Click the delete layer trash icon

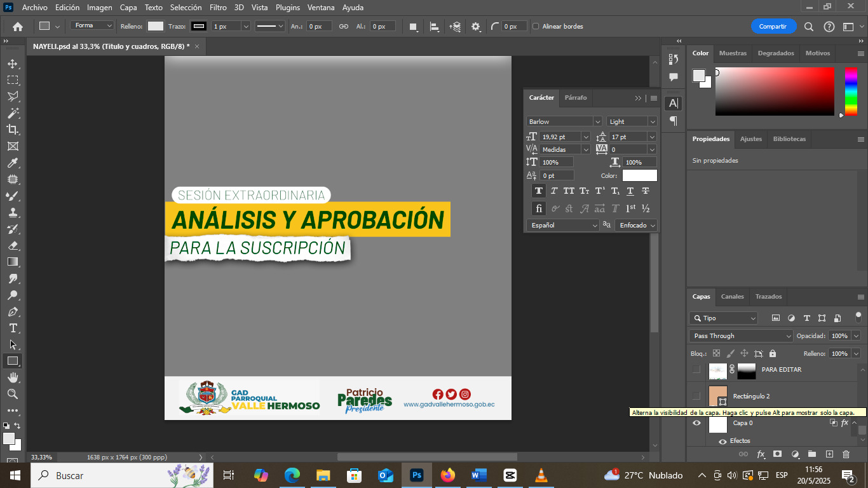point(846,454)
